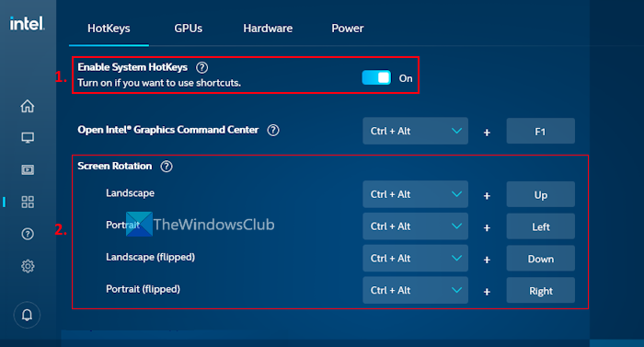Switch to the HotKeys tab
Screen dimensions: 644x347
tap(109, 28)
